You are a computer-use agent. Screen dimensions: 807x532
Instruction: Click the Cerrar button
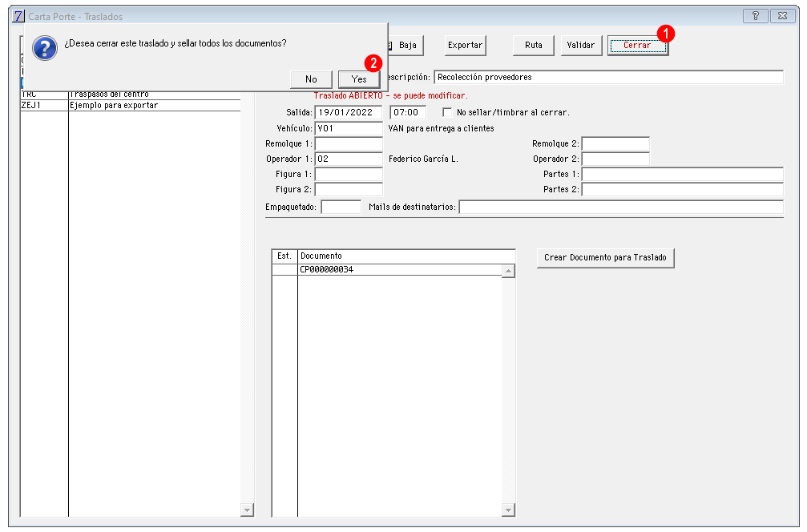[x=637, y=46]
